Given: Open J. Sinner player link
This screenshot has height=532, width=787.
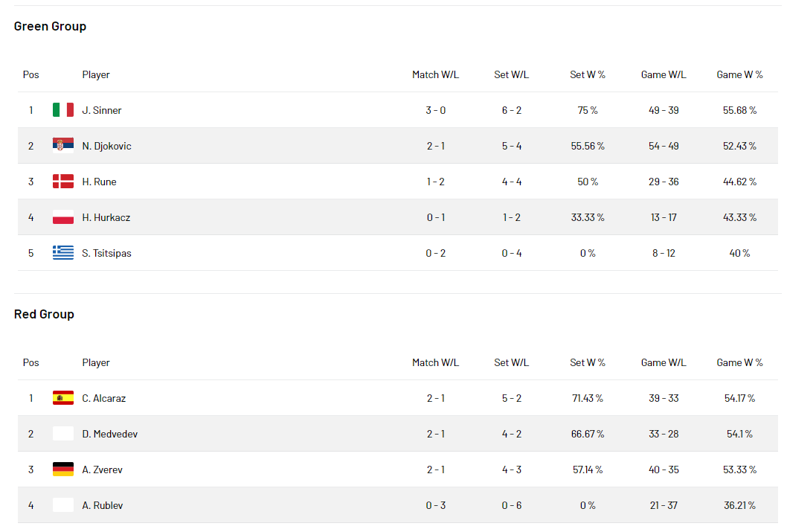Looking at the screenshot, I should click(x=102, y=110).
